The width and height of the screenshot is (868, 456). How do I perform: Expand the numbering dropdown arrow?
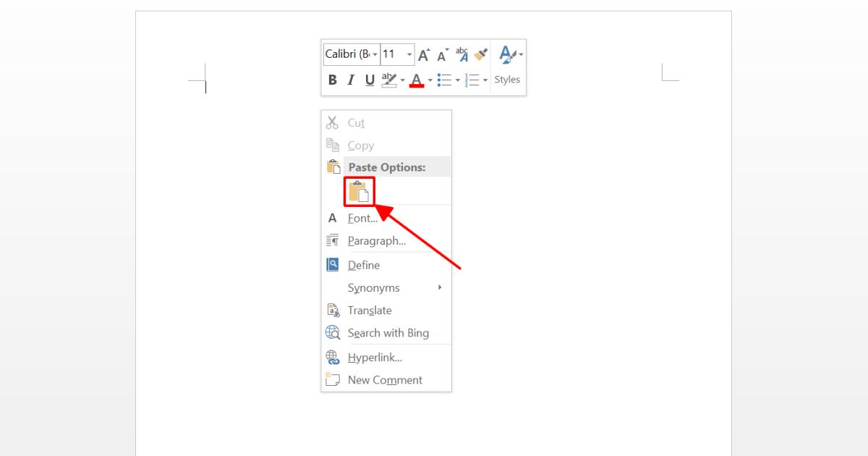(485, 80)
